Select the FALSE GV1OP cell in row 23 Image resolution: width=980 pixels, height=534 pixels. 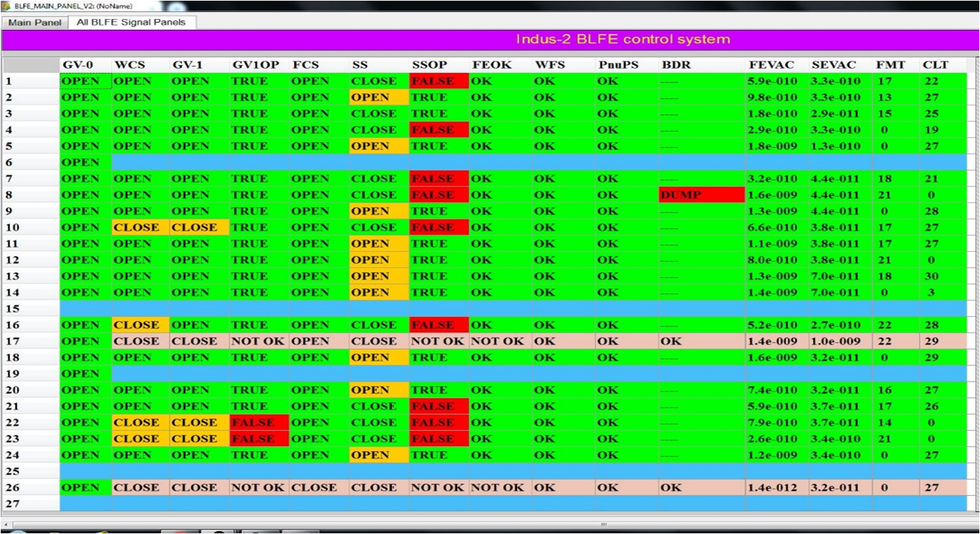(260, 439)
